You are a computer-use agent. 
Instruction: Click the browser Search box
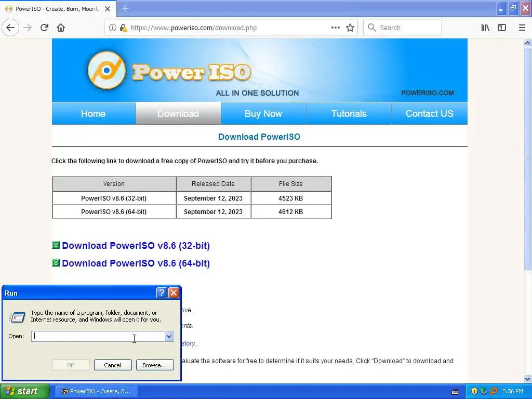tap(403, 28)
